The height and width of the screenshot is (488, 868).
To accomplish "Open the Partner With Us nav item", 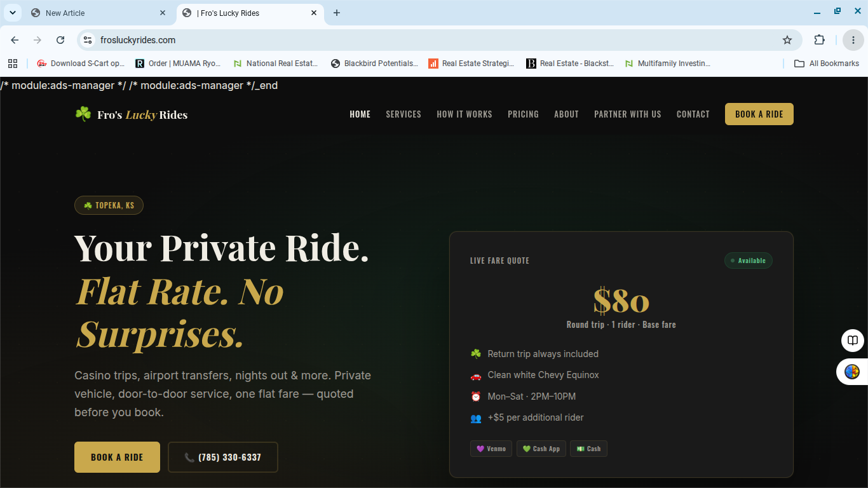I will (628, 114).
